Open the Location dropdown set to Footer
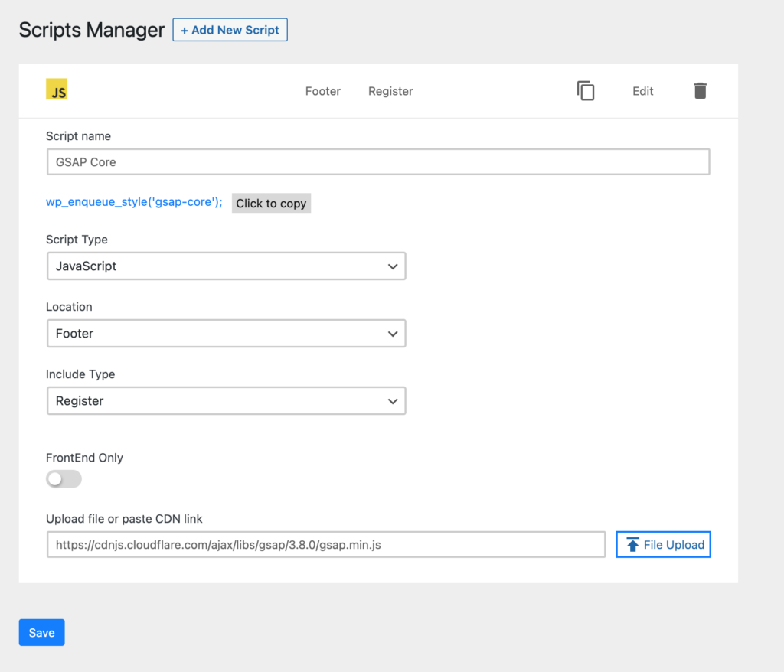This screenshot has width=784, height=672. 226,334
